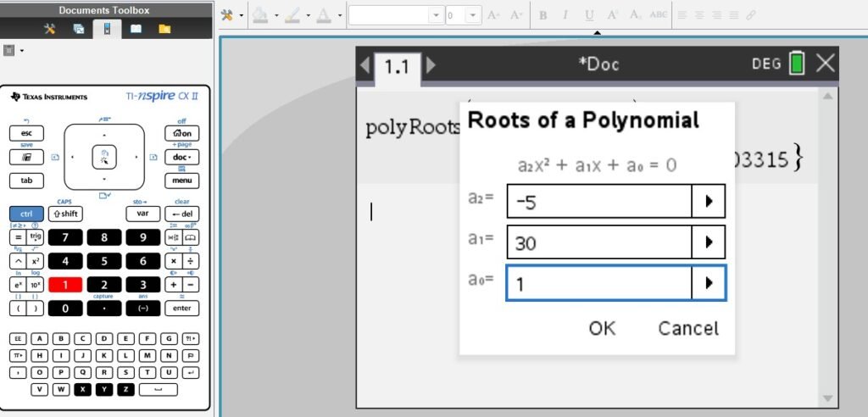The image size is (868, 417).
Task: Cancel the Roots of a Polynomial dialog
Action: [688, 328]
